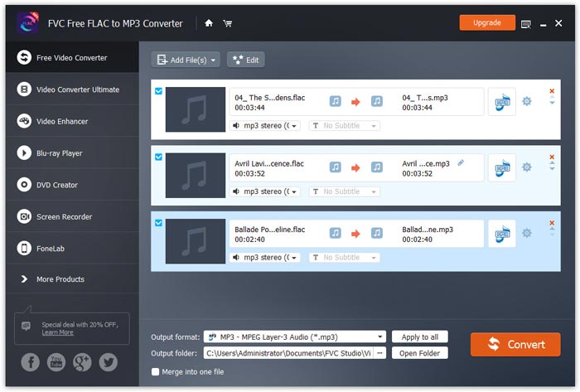Move Avril Lavi...cence.flac up in list
The height and width of the screenshot is (392, 580).
coord(552,162)
